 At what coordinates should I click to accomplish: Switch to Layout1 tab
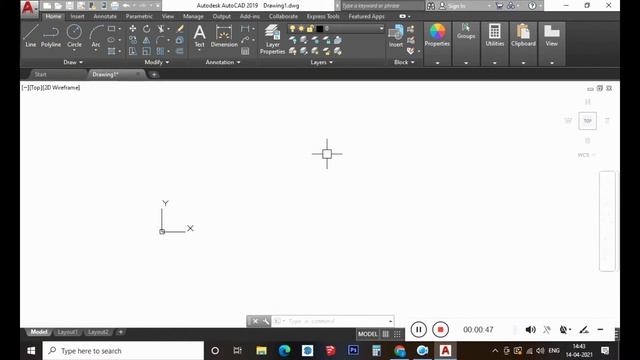[x=67, y=332]
